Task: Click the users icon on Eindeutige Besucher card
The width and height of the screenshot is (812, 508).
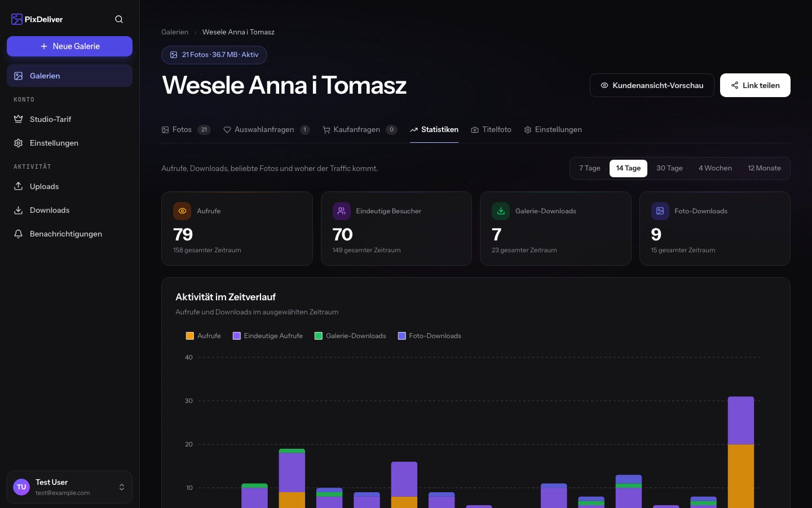Action: (x=342, y=211)
